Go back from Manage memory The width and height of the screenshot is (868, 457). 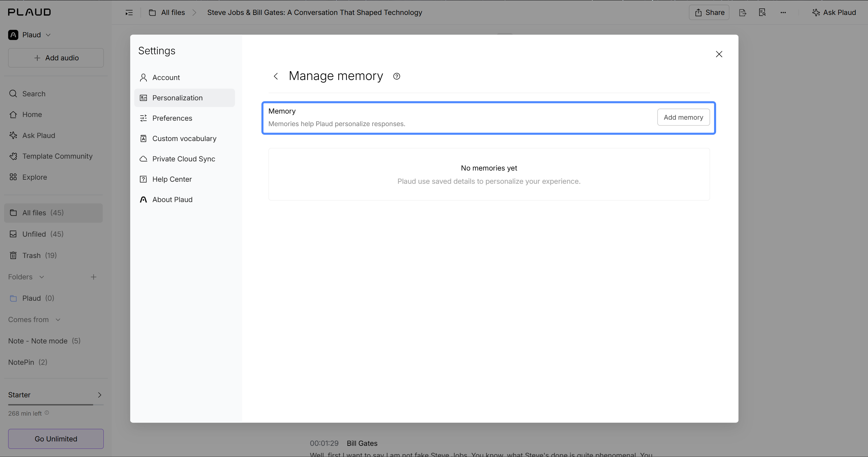click(276, 76)
